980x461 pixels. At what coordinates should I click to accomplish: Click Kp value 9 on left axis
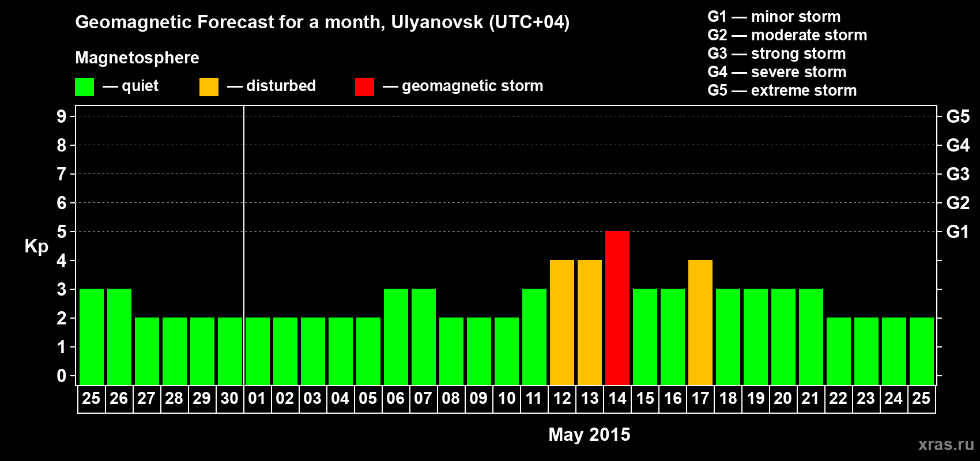pos(62,116)
